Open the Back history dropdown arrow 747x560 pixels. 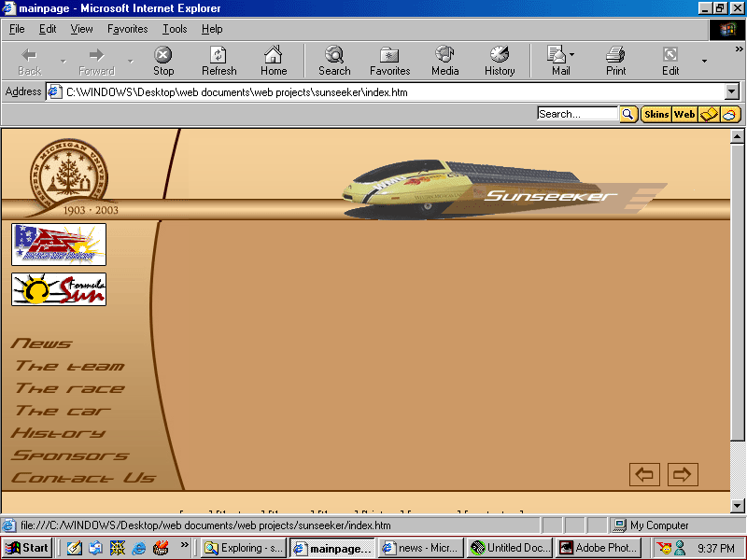63,62
